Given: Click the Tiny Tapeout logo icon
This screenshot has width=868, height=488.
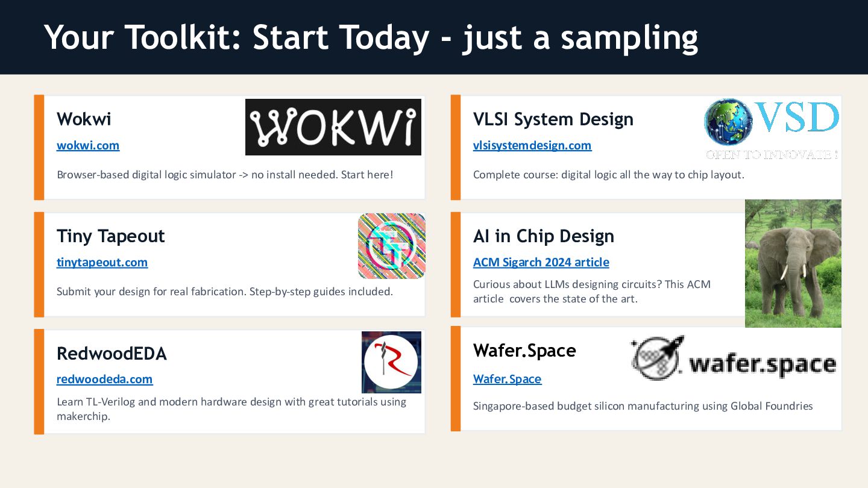Looking at the screenshot, I should [391, 246].
